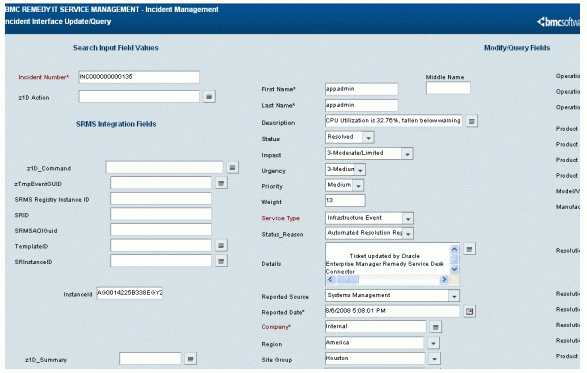The height and width of the screenshot is (373, 587).
Task: Click the Details horizontal scroll left arrow
Action: pyautogui.click(x=330, y=280)
